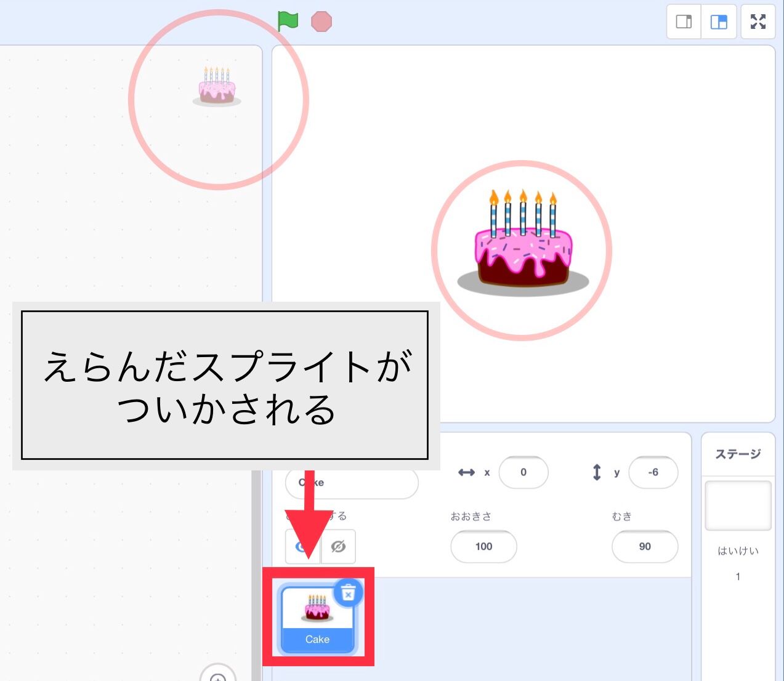Hide the Cake sprite with the crossed-eye toggle

338,546
